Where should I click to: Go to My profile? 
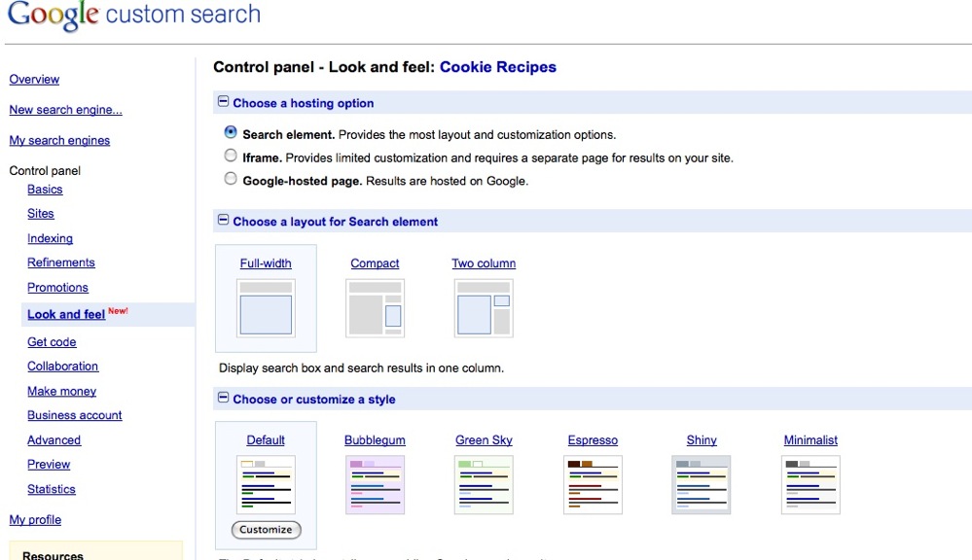(x=35, y=520)
